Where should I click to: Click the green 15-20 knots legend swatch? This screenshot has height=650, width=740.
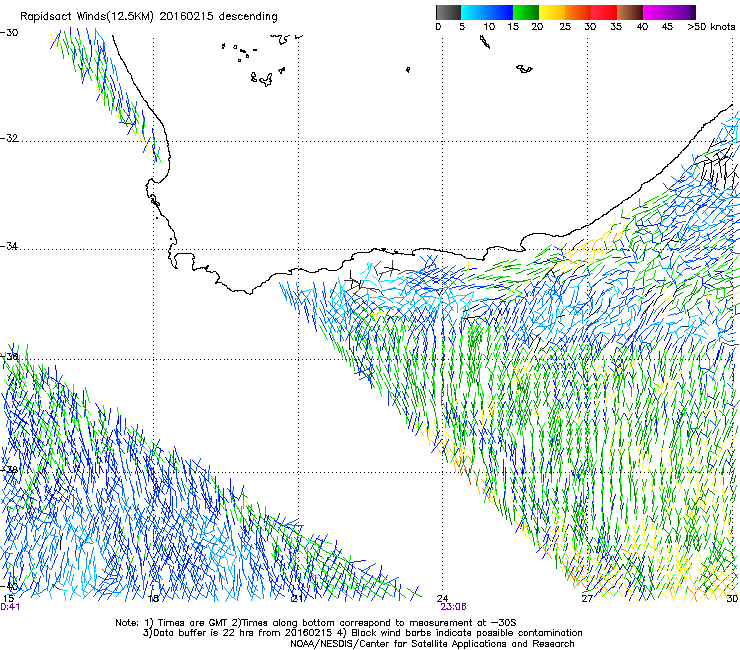click(x=526, y=12)
